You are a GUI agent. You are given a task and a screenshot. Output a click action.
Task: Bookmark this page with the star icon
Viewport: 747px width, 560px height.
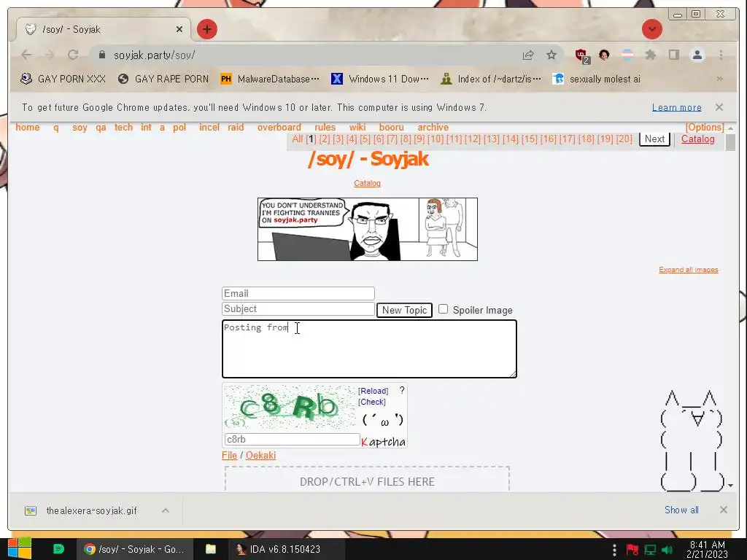[x=551, y=55]
